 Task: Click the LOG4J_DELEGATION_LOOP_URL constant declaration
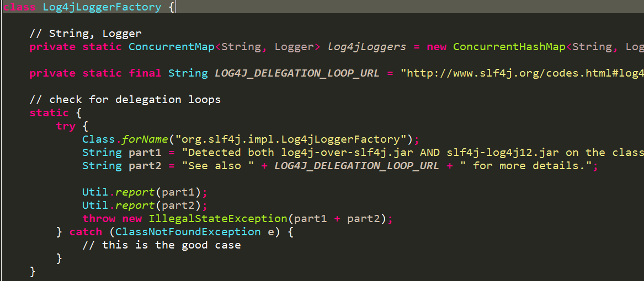point(297,73)
